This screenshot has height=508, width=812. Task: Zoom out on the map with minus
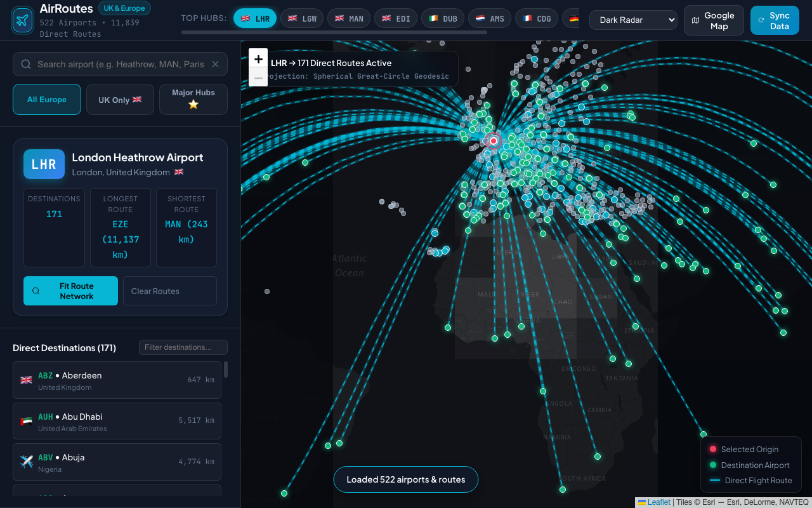(258, 78)
